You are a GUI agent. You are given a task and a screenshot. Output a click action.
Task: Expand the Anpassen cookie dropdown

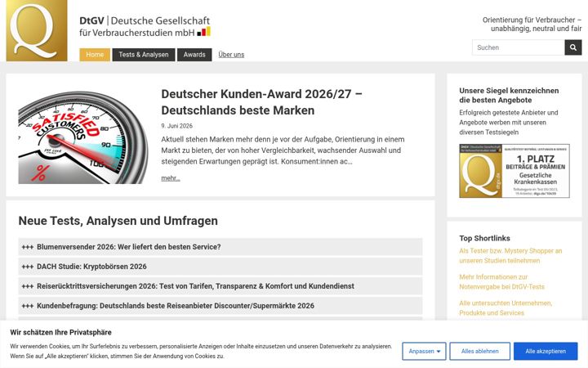point(424,351)
